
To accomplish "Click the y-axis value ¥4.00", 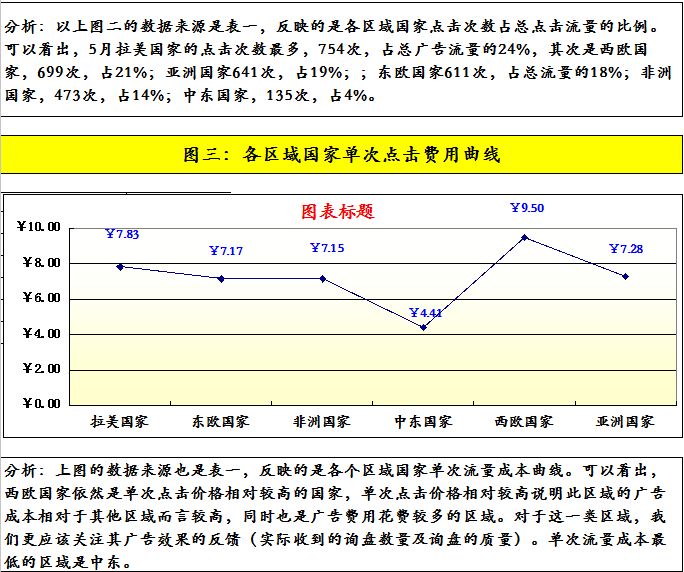I will pyautogui.click(x=41, y=333).
